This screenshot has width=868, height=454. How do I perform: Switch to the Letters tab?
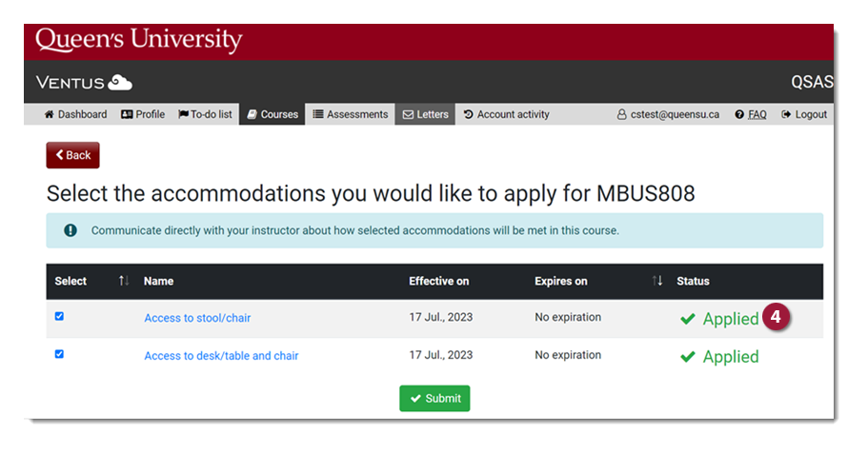point(425,114)
